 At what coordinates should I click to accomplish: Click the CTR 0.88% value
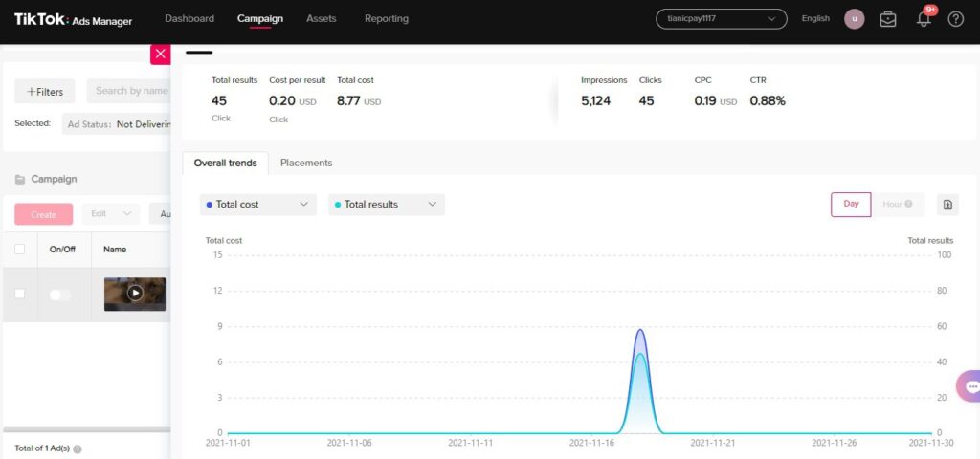point(768,100)
